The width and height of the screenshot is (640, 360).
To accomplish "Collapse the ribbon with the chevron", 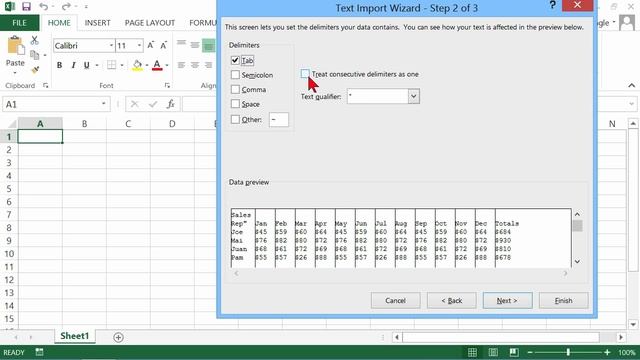I will [x=632, y=85].
